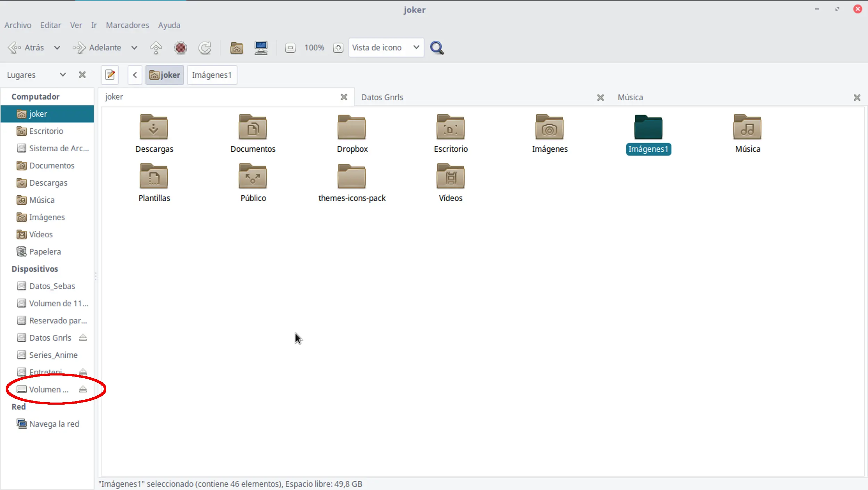The image size is (868, 490).
Task: Click the Reload icon in toolbar
Action: coord(205,48)
